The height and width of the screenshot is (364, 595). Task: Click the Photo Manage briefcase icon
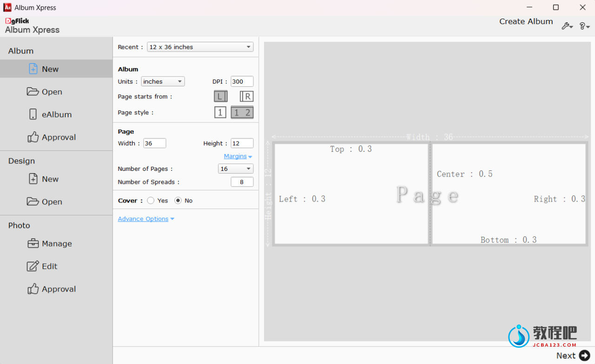[x=33, y=243]
